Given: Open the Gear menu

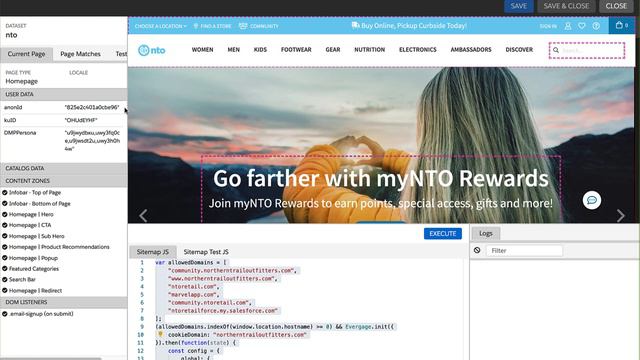Looking at the screenshot, I should pyautogui.click(x=333, y=49).
